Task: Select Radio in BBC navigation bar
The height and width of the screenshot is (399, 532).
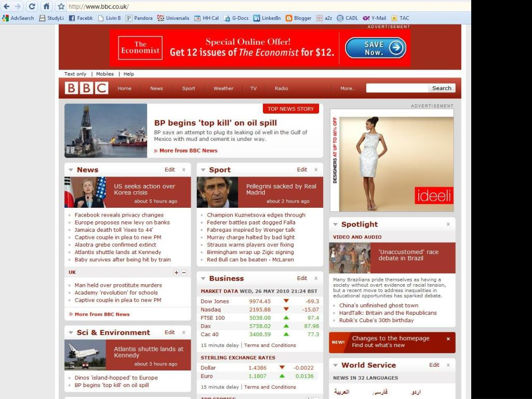Action: [x=281, y=88]
